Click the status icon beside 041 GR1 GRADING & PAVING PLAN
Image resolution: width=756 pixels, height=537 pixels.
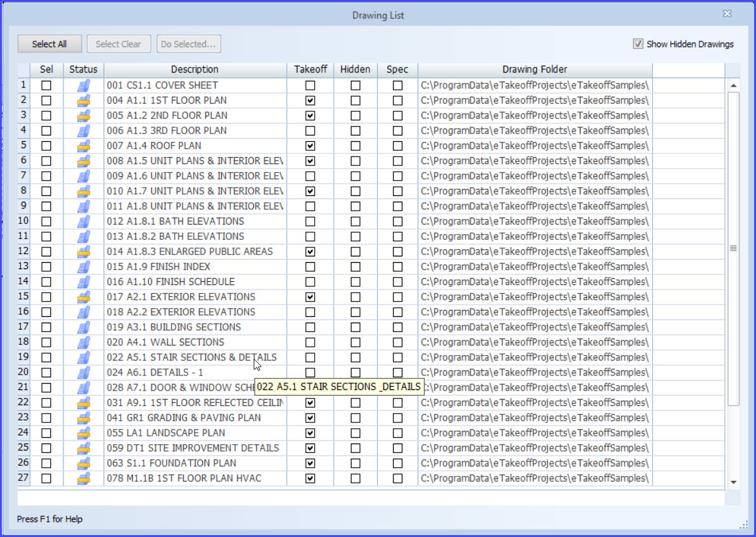pos(83,418)
